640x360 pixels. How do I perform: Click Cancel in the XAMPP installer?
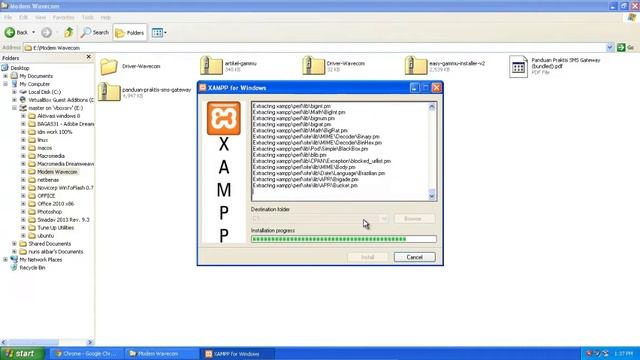click(x=415, y=257)
